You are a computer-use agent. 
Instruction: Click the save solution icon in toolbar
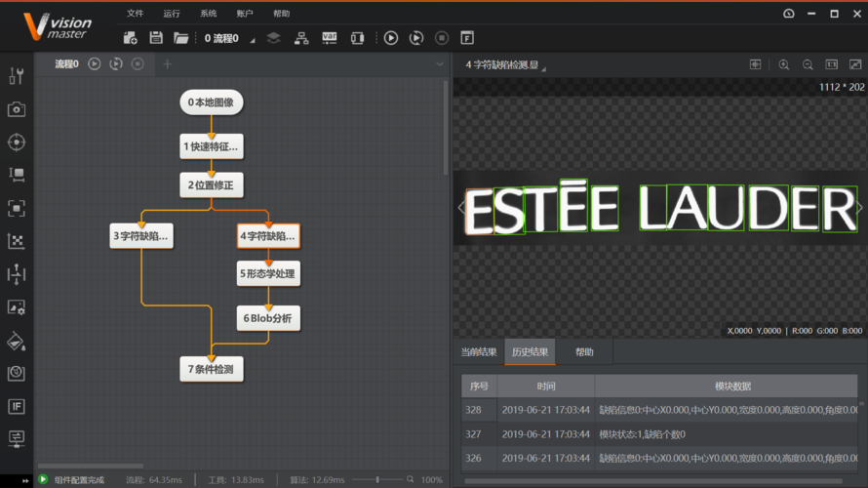155,38
